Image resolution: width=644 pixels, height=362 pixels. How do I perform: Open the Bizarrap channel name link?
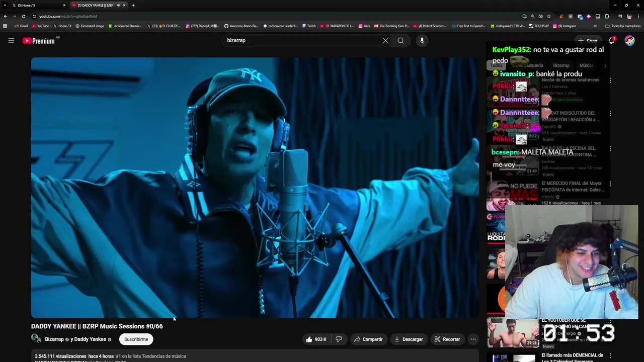(x=54, y=339)
